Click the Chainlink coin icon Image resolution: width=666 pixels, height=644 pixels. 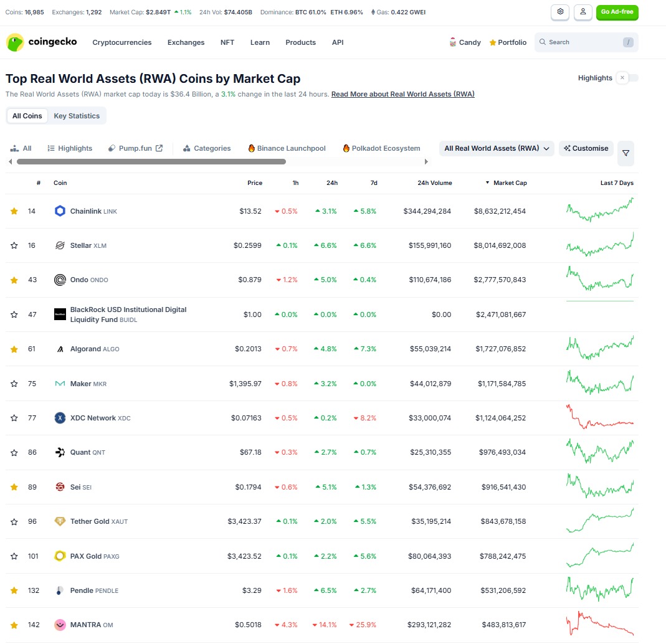(60, 211)
